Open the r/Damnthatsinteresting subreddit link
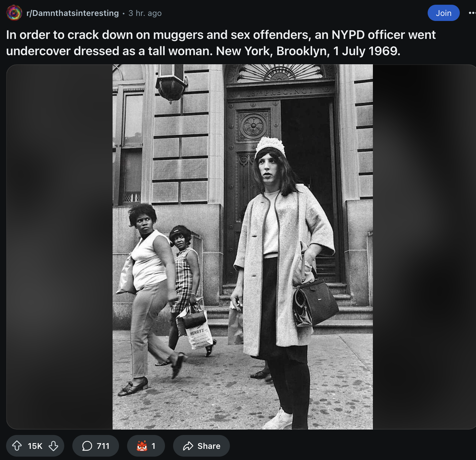 click(x=73, y=13)
